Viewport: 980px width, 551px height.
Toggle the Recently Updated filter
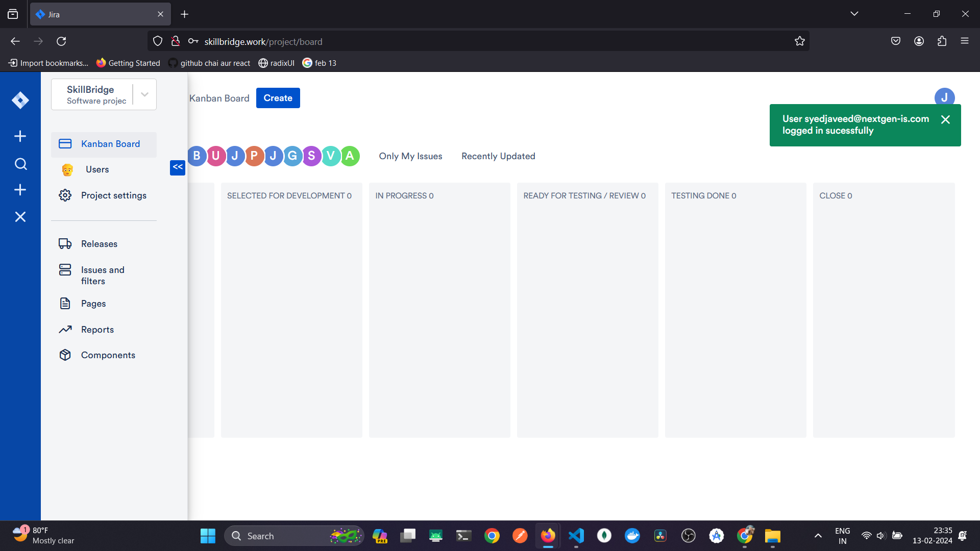[x=498, y=156]
